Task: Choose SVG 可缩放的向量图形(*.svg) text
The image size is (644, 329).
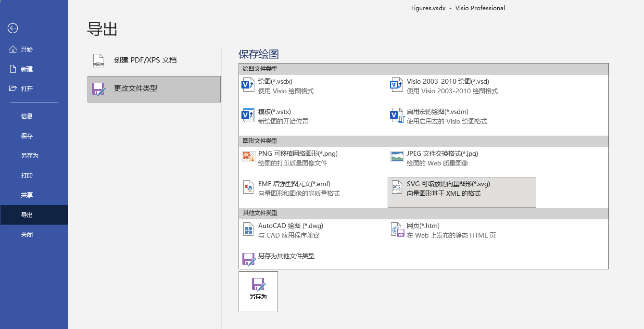Action: click(448, 184)
